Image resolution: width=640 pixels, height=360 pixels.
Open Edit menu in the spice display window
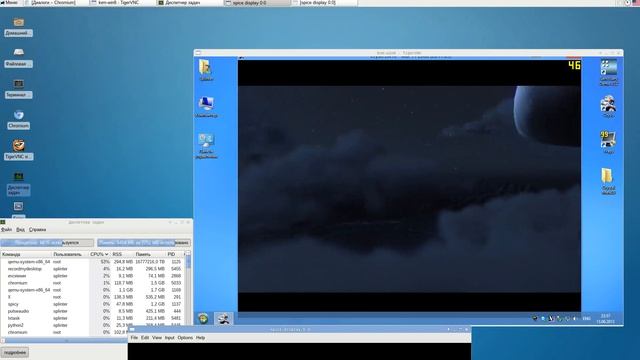tap(145, 338)
